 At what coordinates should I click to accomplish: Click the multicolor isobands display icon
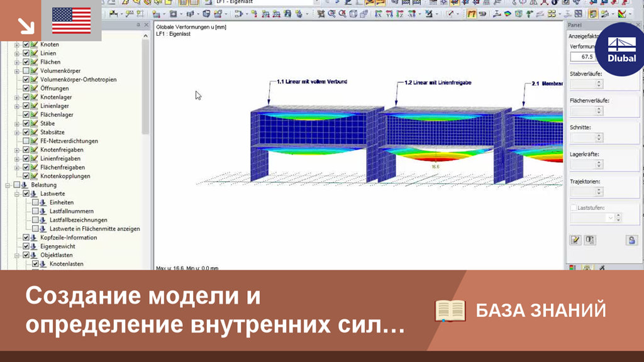622,14
